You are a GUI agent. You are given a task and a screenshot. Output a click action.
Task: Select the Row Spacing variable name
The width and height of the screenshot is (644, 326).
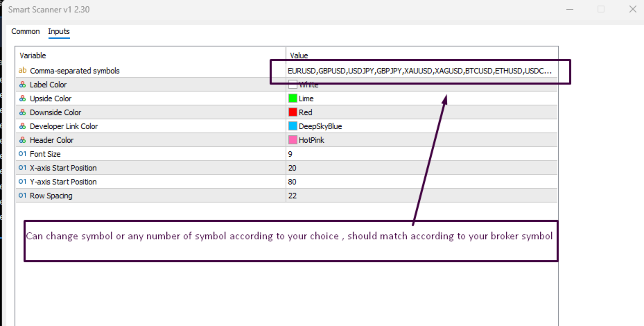[x=51, y=196]
